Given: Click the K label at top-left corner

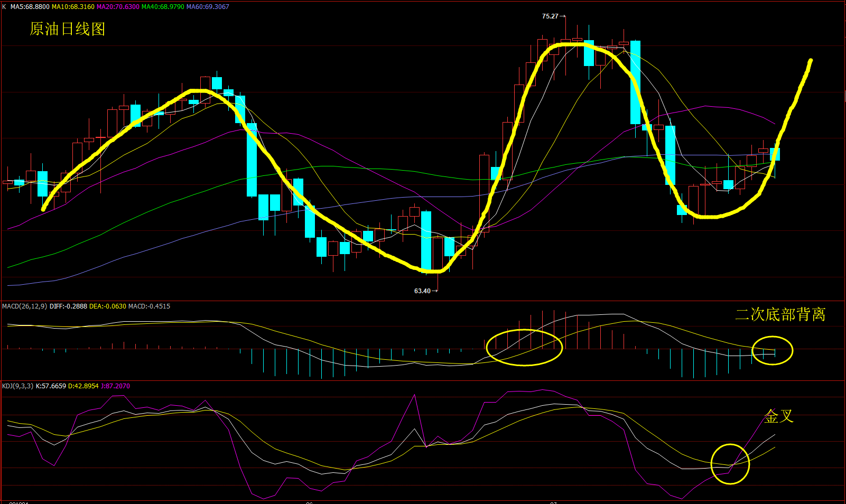Looking at the screenshot, I should (4, 7).
